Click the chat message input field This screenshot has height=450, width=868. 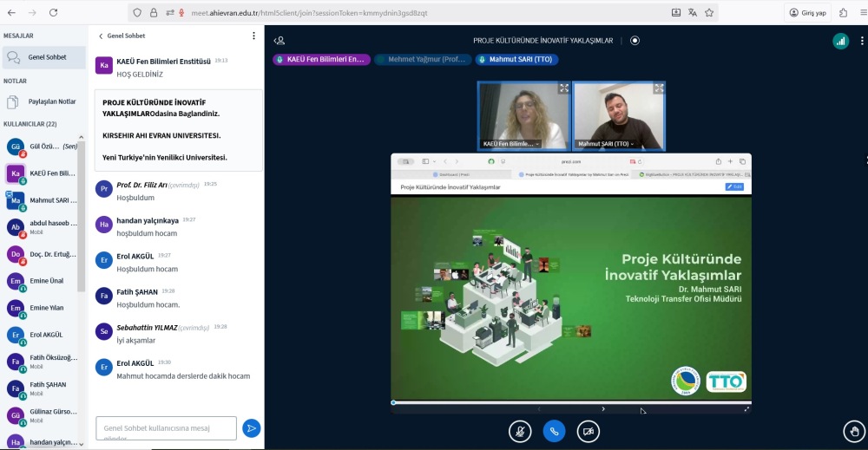click(x=166, y=428)
